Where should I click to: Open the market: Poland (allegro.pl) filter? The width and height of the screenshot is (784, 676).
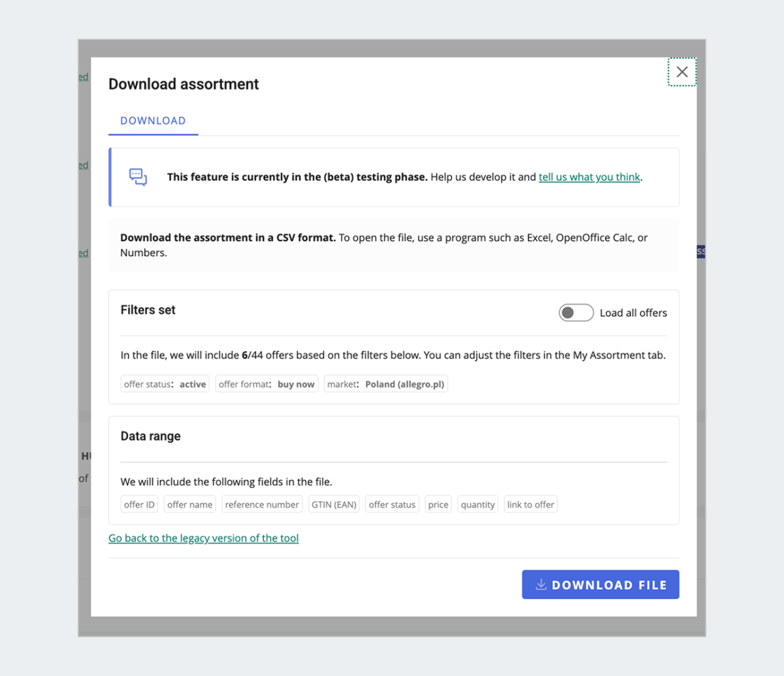pos(385,384)
